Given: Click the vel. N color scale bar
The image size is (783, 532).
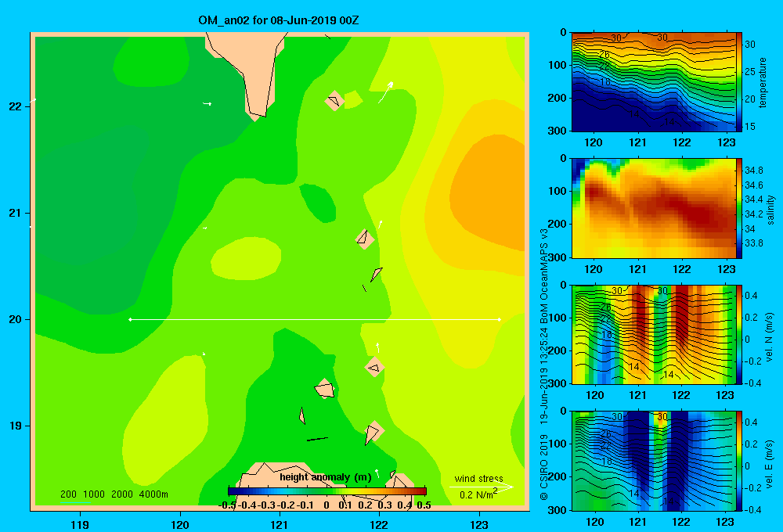Looking at the screenshot, I should click(x=739, y=335).
